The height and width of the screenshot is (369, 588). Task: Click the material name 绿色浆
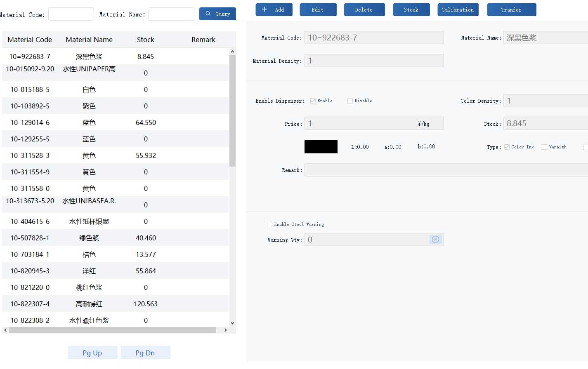pos(89,238)
